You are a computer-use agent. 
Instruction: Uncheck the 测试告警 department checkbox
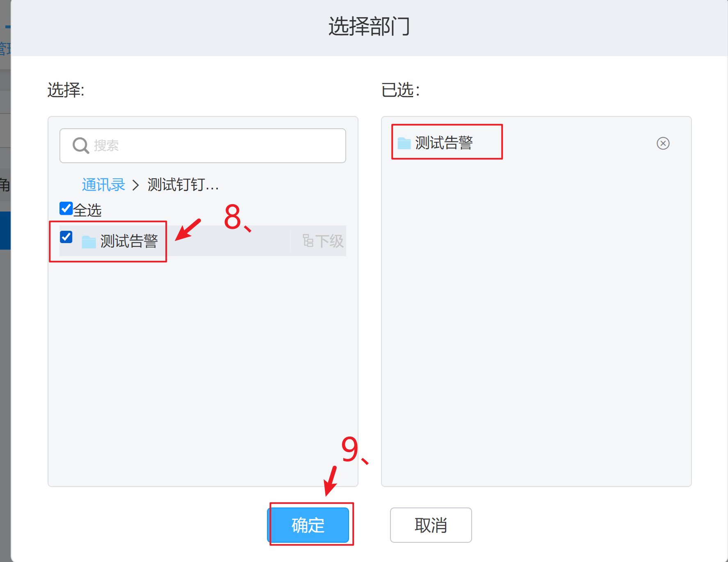point(66,237)
